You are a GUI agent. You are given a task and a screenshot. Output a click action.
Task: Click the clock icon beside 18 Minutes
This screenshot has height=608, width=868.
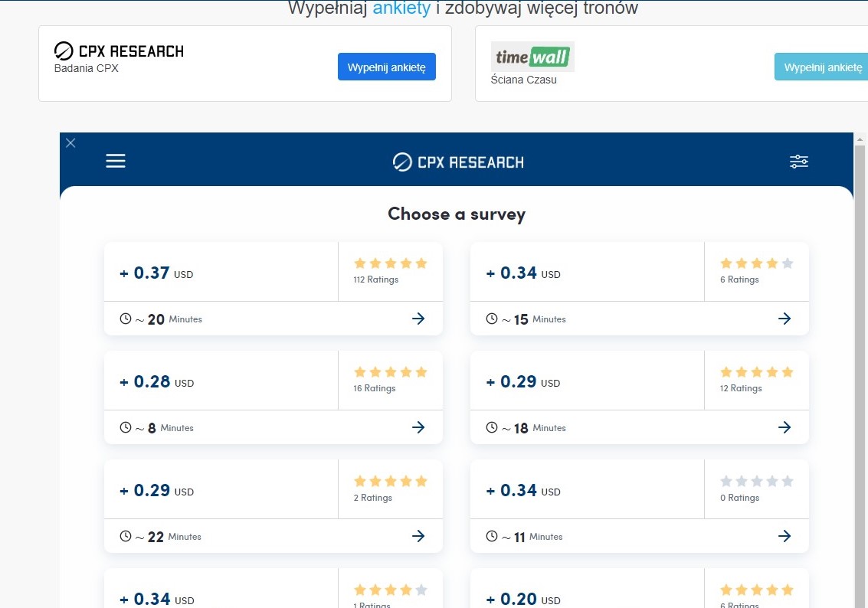pos(492,427)
